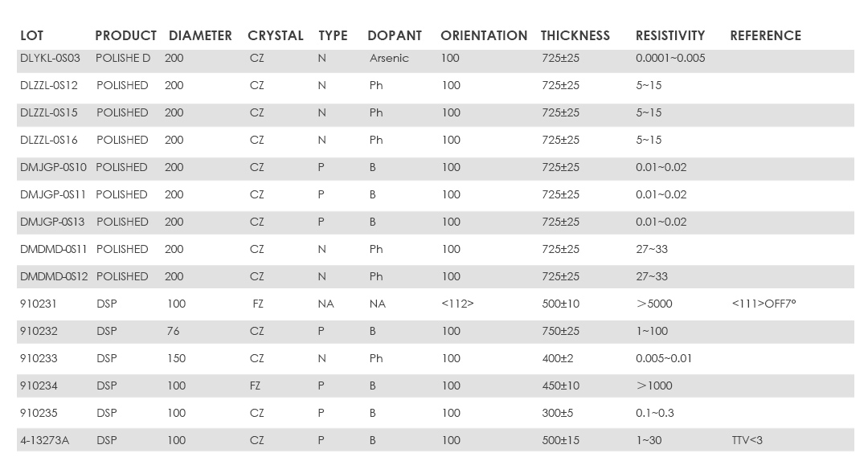Click the TTV<3 reference entry
Screen dimensions: 868x461
pyautogui.click(x=747, y=440)
